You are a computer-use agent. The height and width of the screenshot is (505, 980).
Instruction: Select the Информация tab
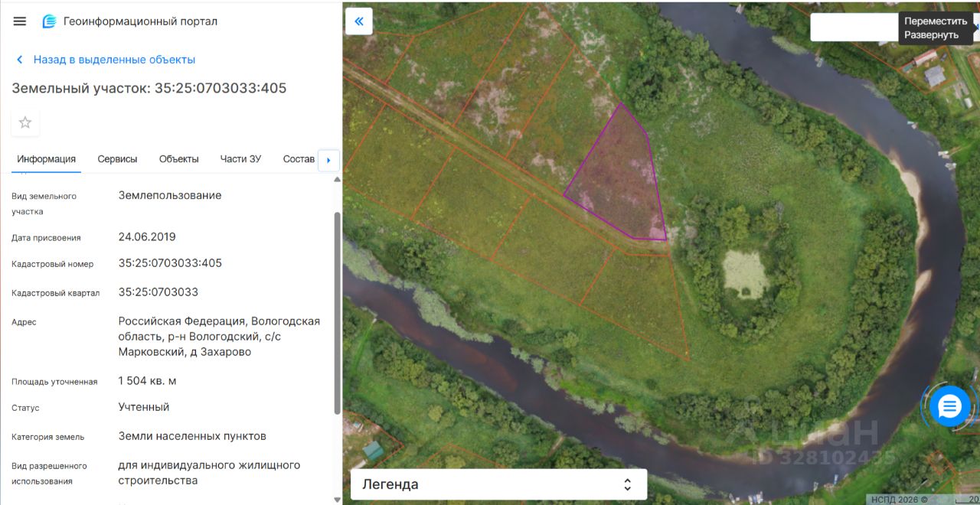click(x=47, y=159)
